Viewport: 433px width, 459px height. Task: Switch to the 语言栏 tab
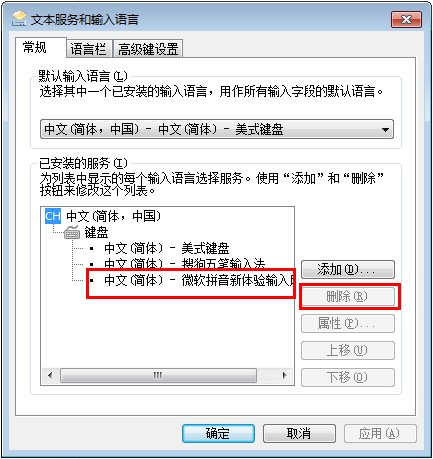pos(89,49)
